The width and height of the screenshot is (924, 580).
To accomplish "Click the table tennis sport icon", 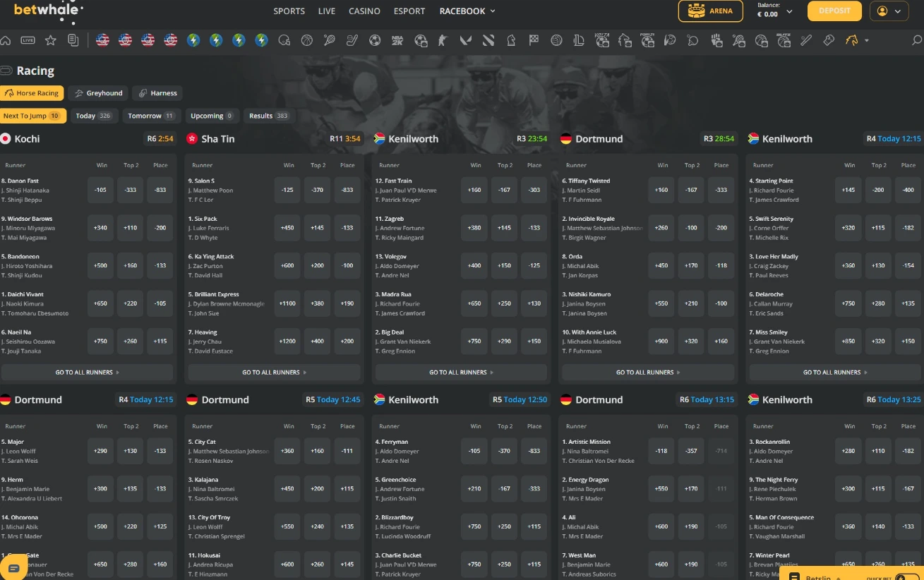I will 692,40.
